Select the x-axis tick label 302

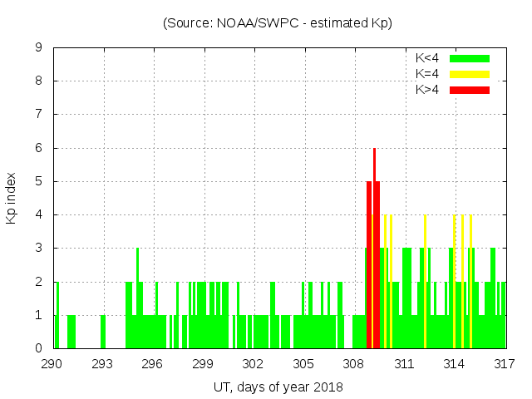coord(254,364)
